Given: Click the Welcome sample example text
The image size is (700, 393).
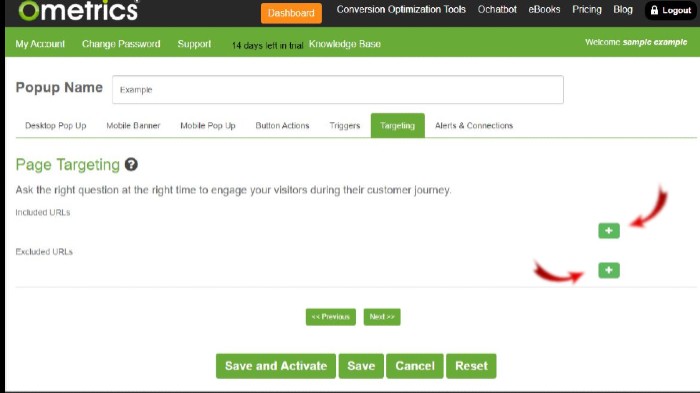Looking at the screenshot, I should [636, 42].
